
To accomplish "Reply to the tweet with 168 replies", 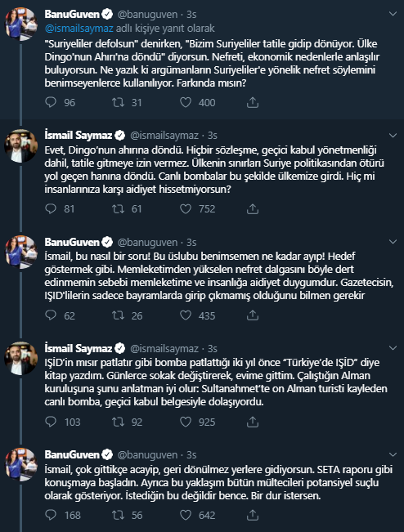I will [51, 515].
